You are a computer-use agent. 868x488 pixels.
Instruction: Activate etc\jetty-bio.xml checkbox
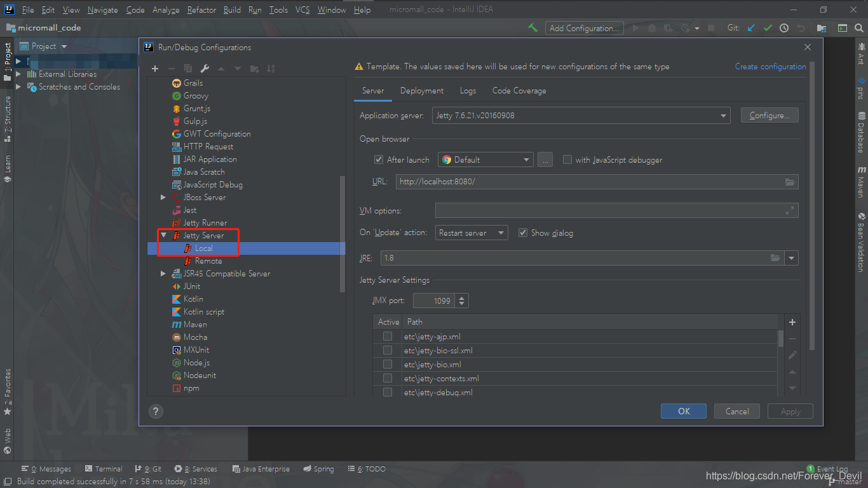click(x=388, y=364)
